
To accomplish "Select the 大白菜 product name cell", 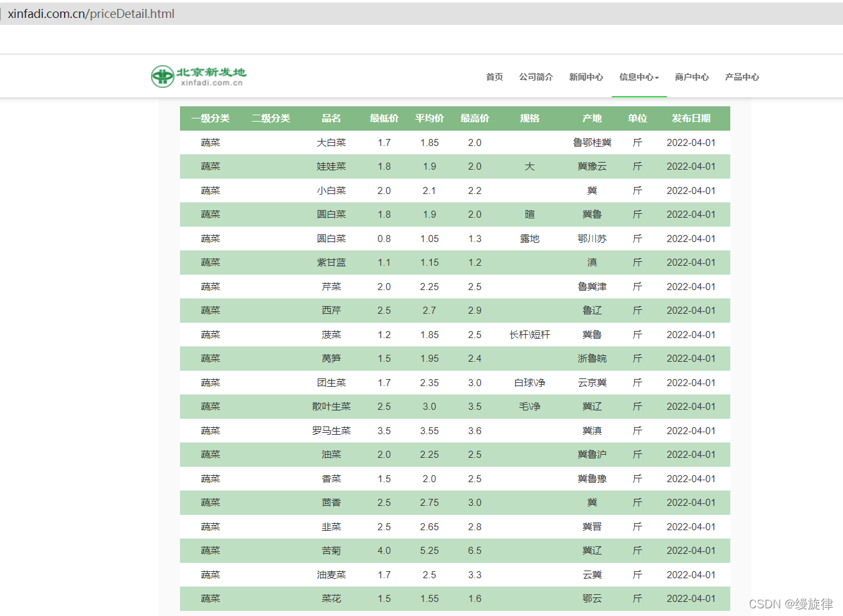I will 331,143.
